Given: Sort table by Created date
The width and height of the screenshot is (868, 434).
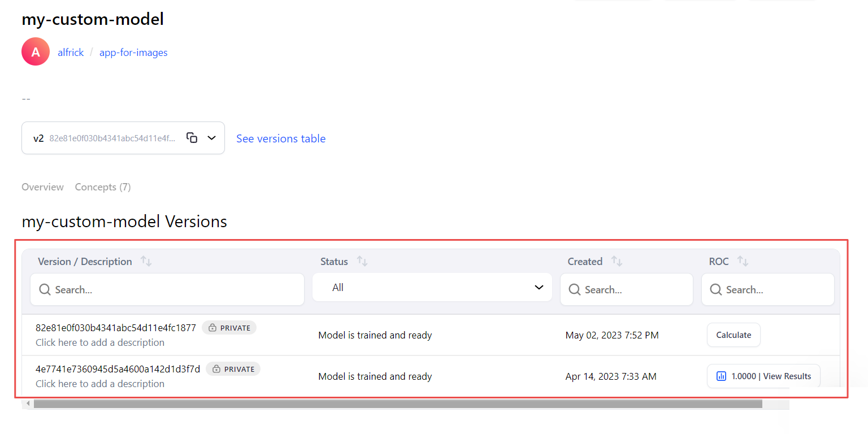Looking at the screenshot, I should tap(617, 262).
